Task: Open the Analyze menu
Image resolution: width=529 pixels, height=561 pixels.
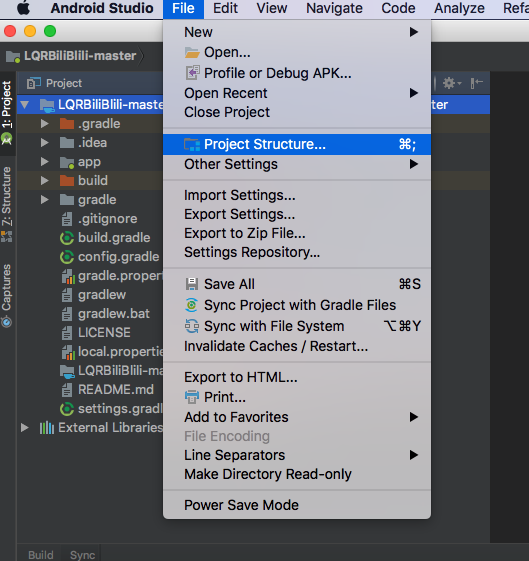Action: pos(459,8)
